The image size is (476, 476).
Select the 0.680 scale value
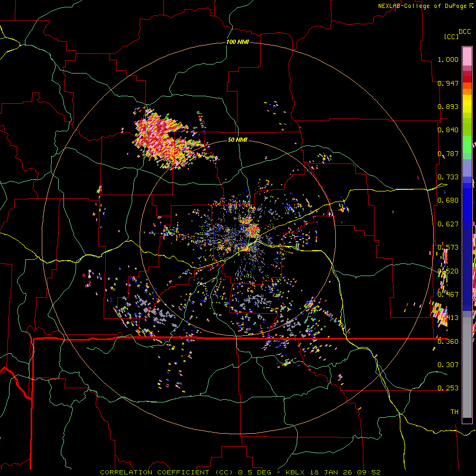point(448,200)
